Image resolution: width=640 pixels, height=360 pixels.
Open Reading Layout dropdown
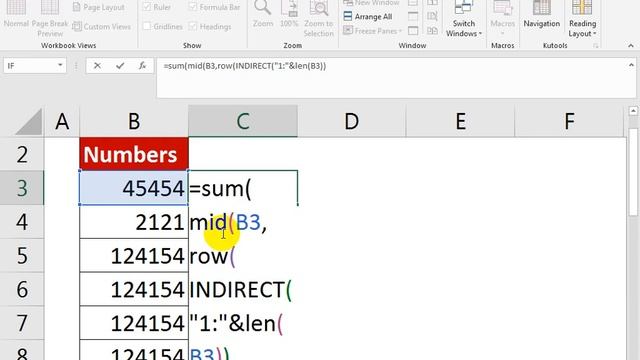click(582, 19)
